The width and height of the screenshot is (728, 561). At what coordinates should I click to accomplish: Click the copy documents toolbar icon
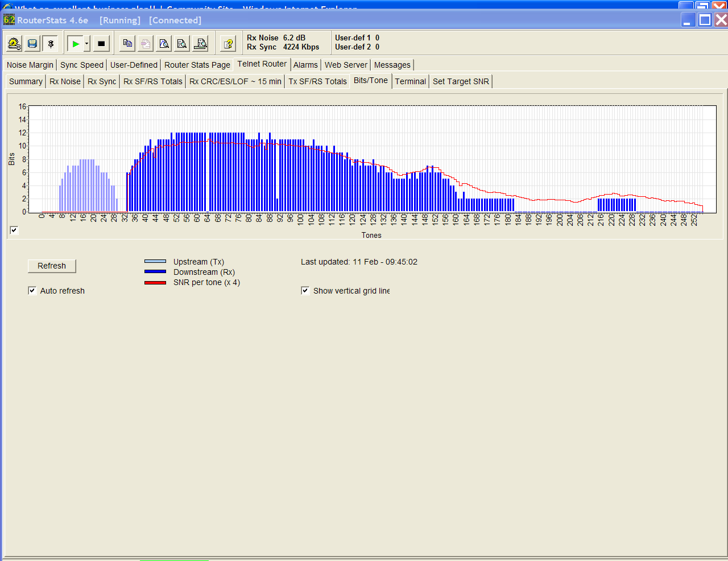click(x=128, y=44)
